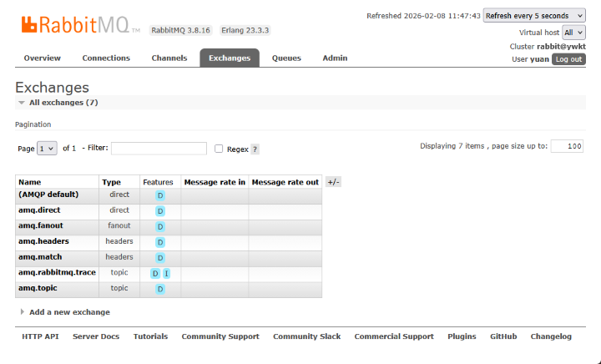
Task: Log out of user yuan
Action: point(568,59)
